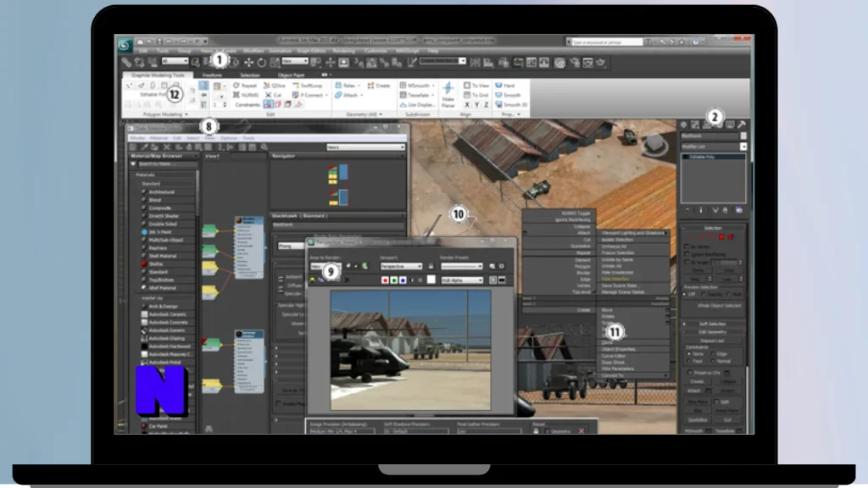Click the Z align axis button
Image resolution: width=868 pixels, height=488 pixels.
pos(486,104)
